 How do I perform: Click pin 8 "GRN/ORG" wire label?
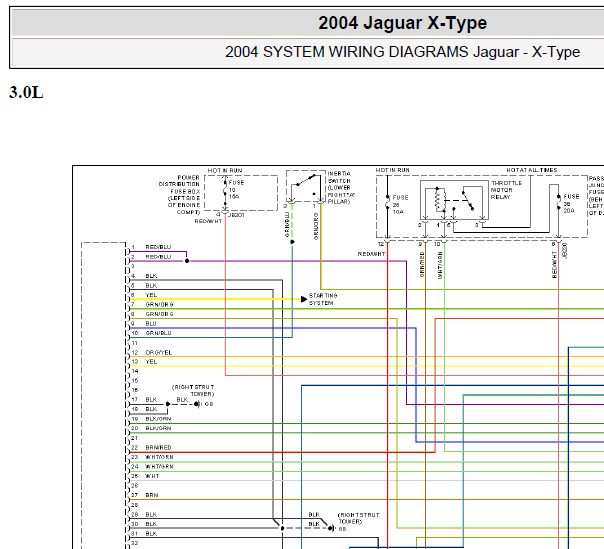coord(159,314)
